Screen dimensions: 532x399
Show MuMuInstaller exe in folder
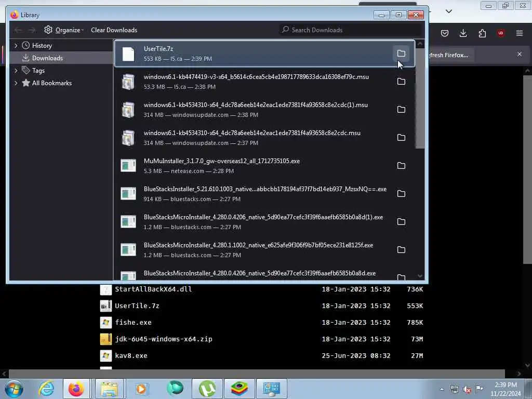(401, 166)
